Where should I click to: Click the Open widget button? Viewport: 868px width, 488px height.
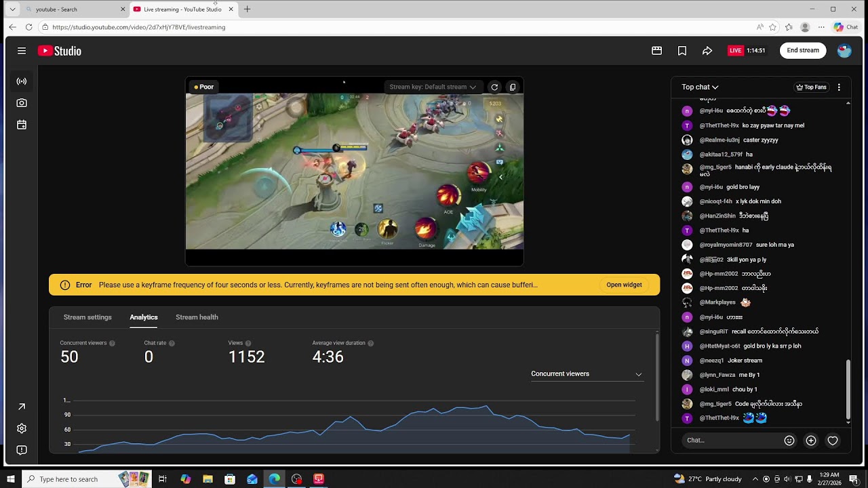(x=624, y=285)
